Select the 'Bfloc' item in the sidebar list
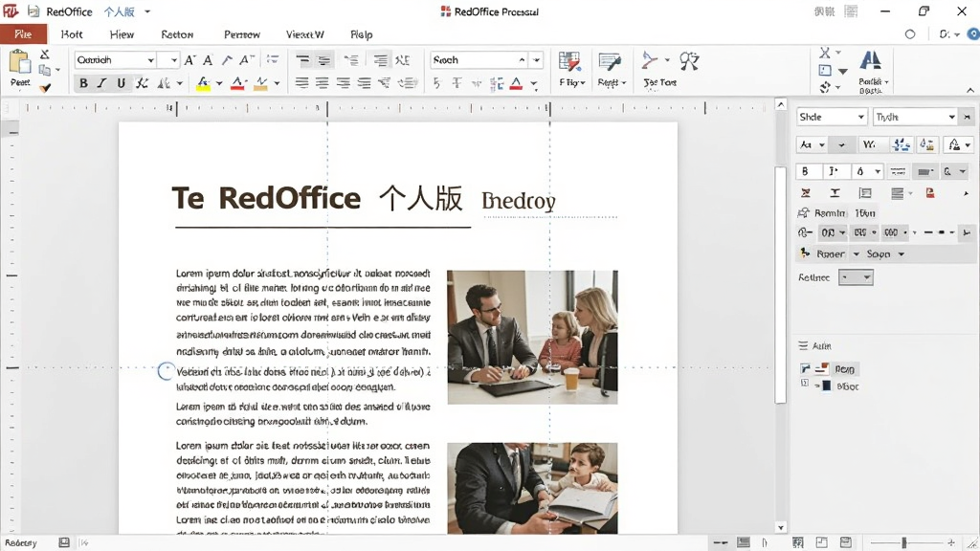The image size is (980, 551). tap(848, 386)
